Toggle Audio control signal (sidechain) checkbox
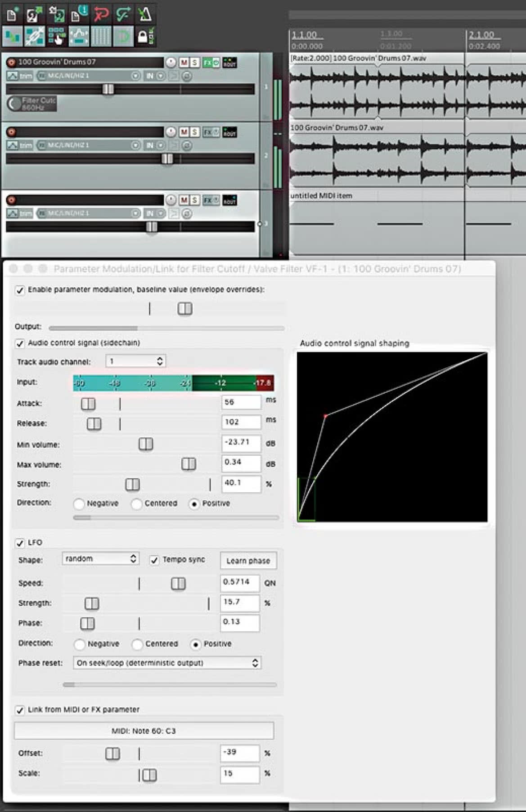The image size is (526, 812). pos(20,344)
